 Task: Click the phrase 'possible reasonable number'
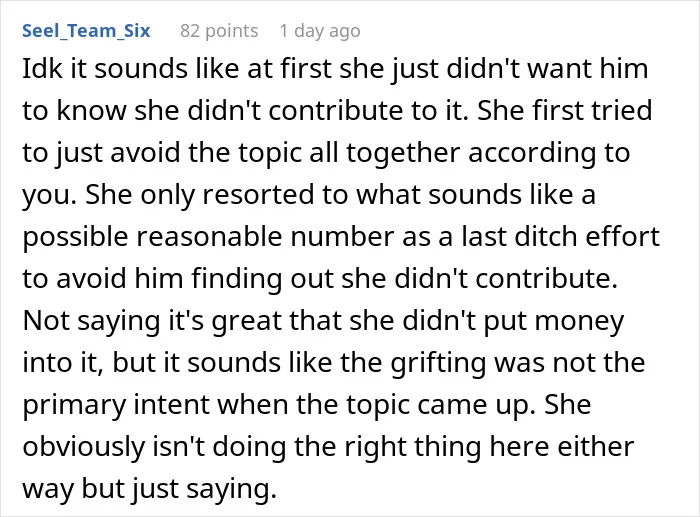(208, 237)
